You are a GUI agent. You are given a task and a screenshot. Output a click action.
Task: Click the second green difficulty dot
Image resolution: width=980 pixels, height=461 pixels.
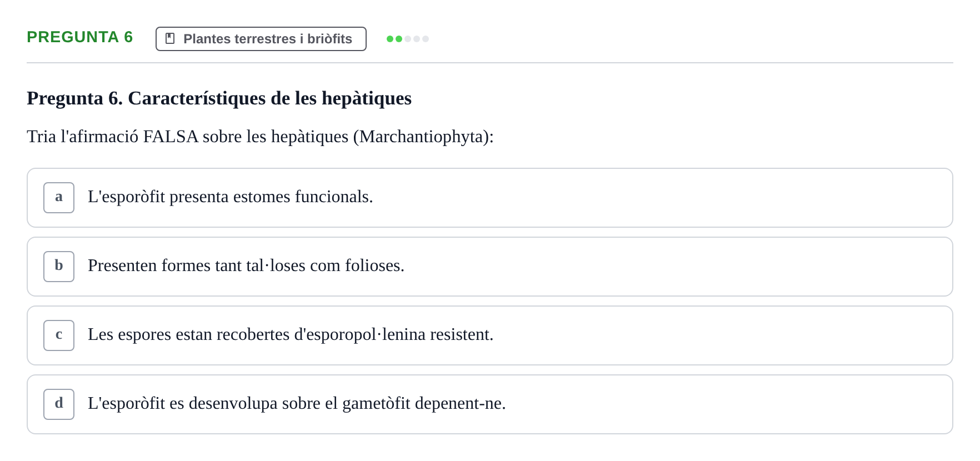[x=399, y=39]
